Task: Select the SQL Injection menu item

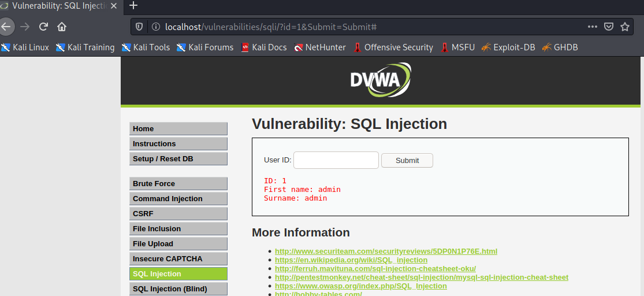Action: point(178,274)
